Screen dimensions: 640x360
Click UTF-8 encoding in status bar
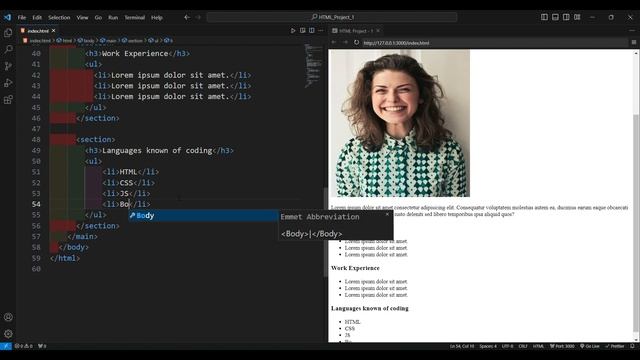click(x=507, y=346)
